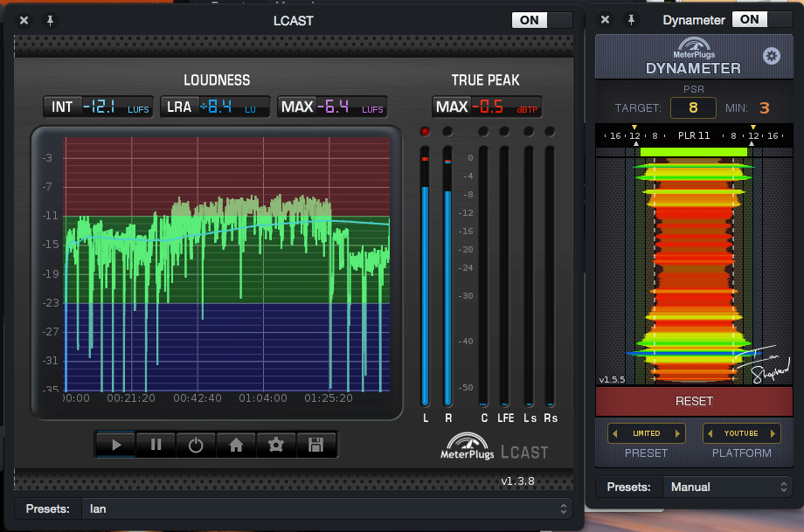Close the Dynameter plugin window
This screenshot has width=804, height=532.
click(605, 19)
